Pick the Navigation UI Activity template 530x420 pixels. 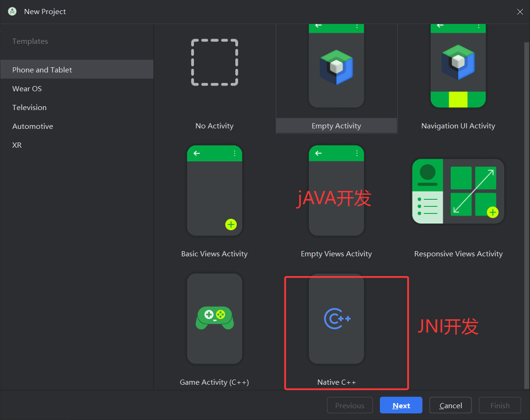coord(458,66)
